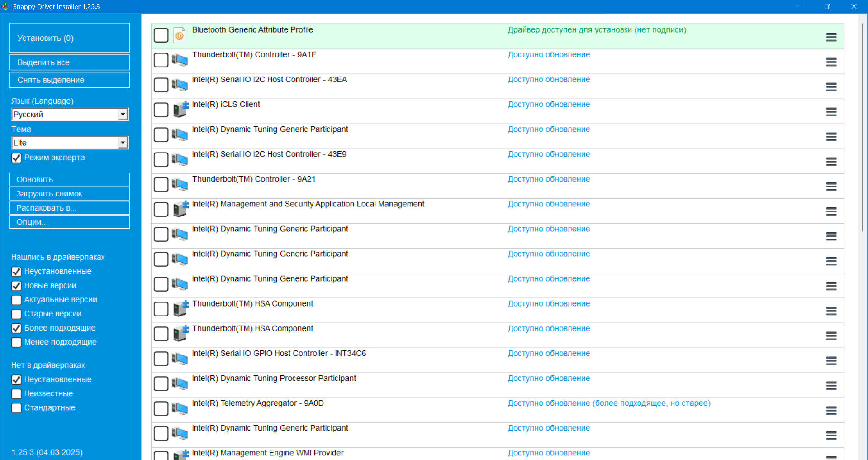Click the Установить (0) install button
The width and height of the screenshot is (868, 460).
[x=70, y=38]
